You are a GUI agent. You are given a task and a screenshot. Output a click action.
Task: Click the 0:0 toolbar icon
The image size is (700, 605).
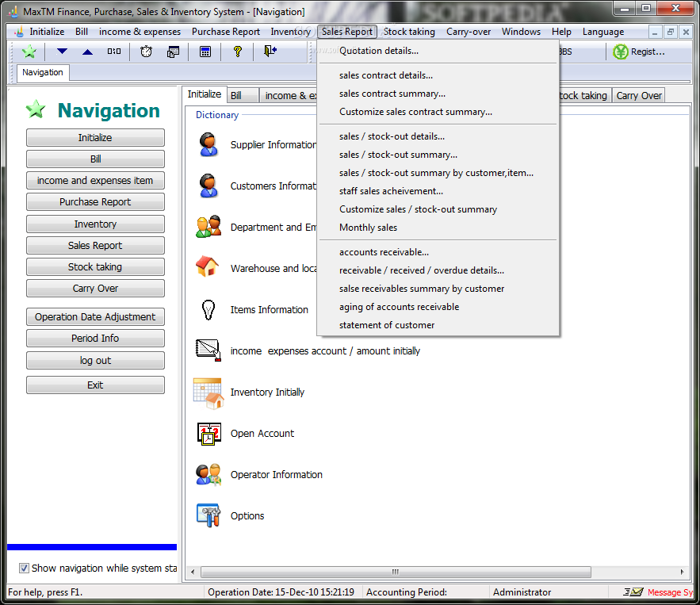tap(114, 52)
